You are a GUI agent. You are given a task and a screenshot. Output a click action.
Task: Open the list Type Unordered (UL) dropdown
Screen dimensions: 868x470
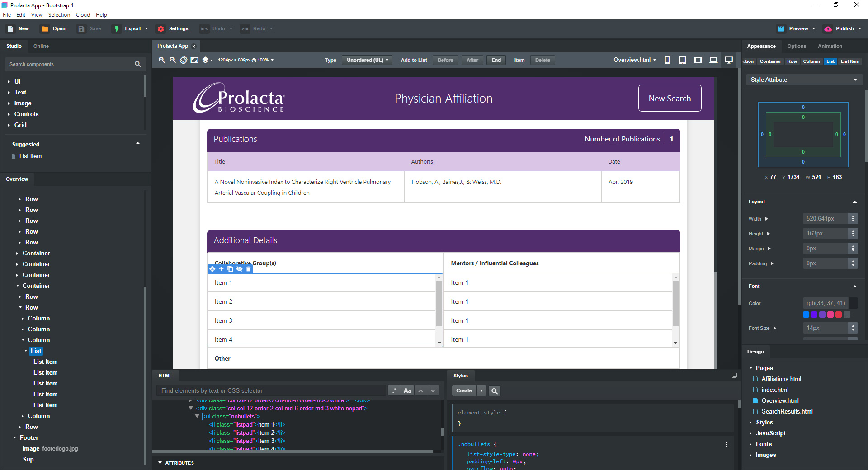tap(367, 60)
